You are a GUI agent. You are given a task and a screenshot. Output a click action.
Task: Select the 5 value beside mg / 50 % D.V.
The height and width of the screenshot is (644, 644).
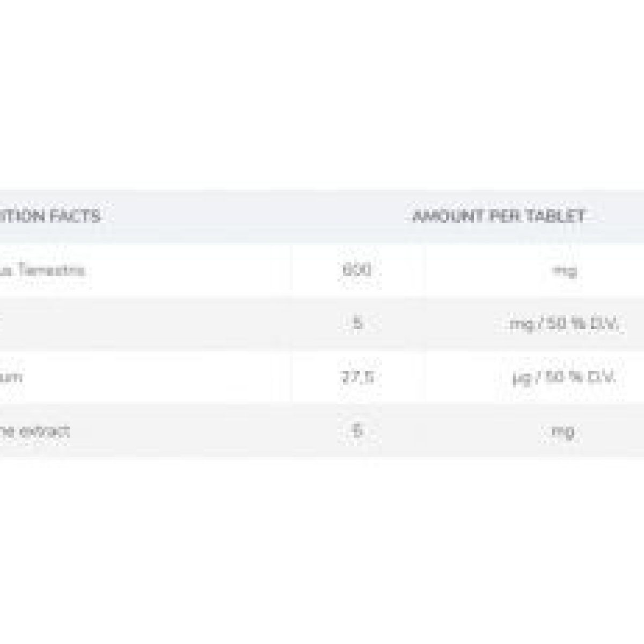point(357,324)
